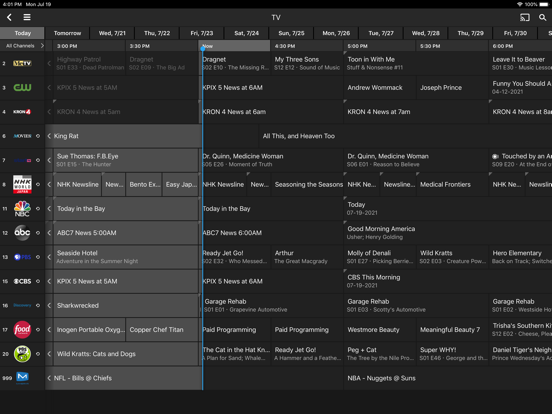Select the CBS channel 15 logo

pyautogui.click(x=22, y=281)
